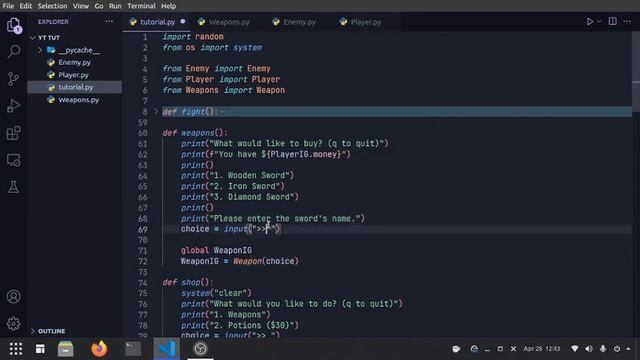
Task: Open the run button dropdown arrow
Action: click(x=600, y=21)
